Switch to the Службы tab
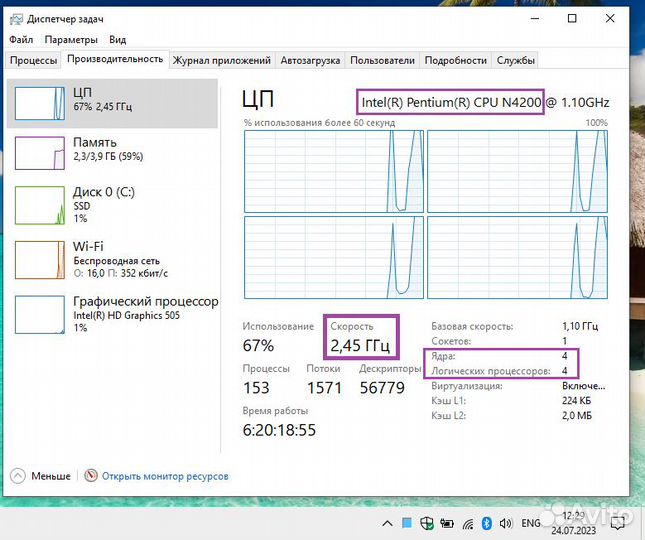This screenshot has height=540, width=645. click(515, 60)
